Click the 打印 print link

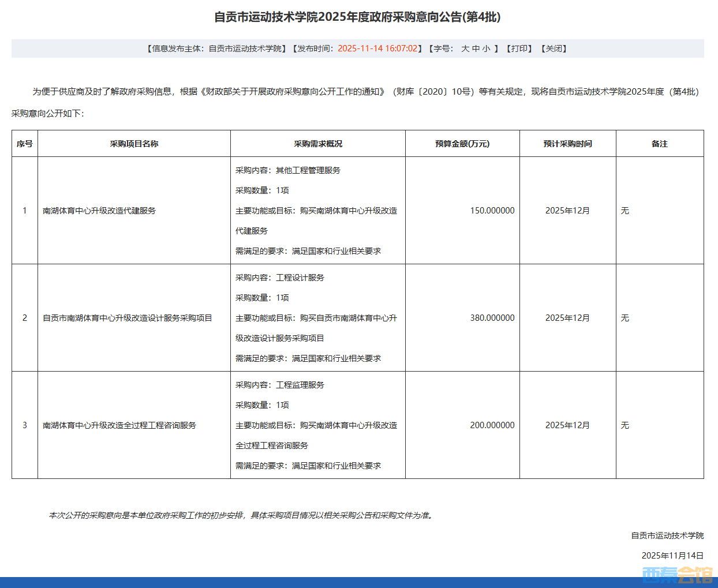(519, 48)
